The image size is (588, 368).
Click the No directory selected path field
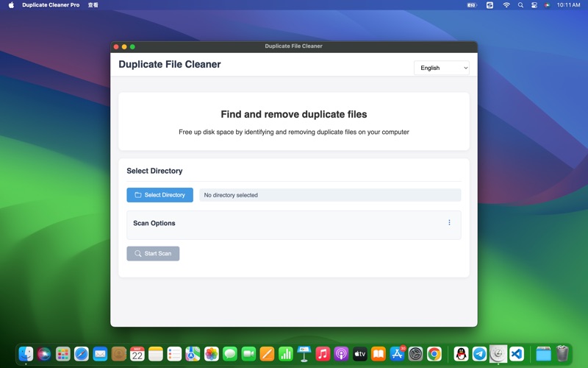click(x=329, y=195)
